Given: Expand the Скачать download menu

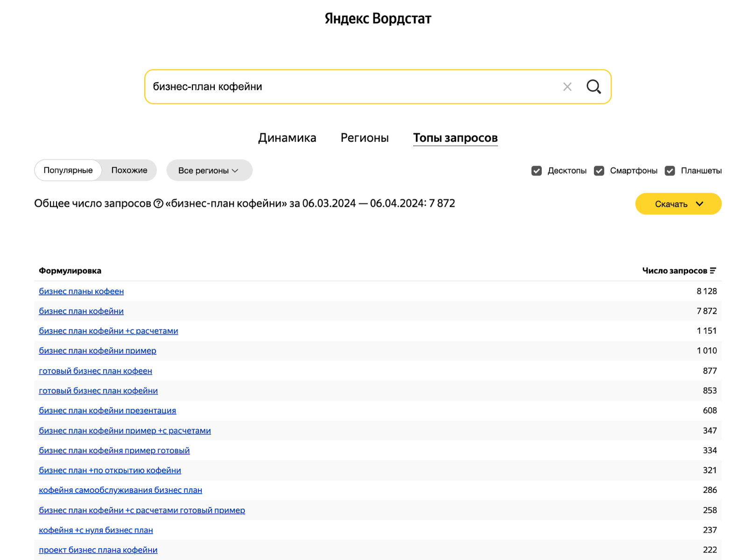Looking at the screenshot, I should pos(678,204).
